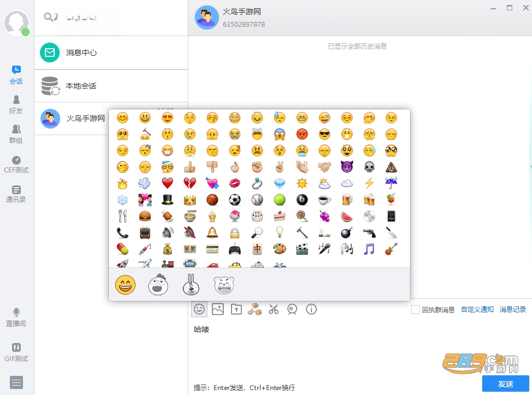Image resolution: width=532 pixels, height=395 pixels.
Task: Insert the sunglasses face emoji
Action: pos(325,134)
